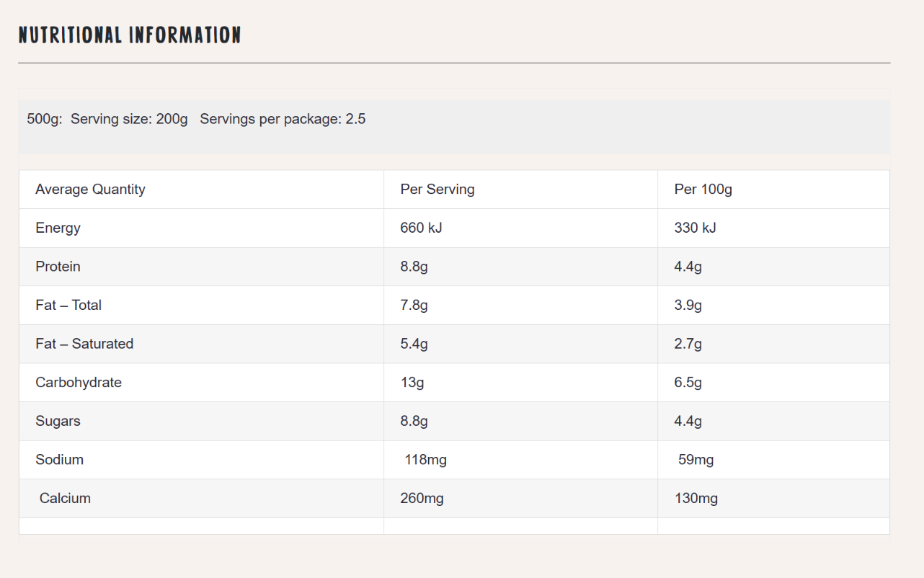This screenshot has height=578, width=924.
Task: Click the 130mg calcium per 100g value
Action: click(696, 499)
